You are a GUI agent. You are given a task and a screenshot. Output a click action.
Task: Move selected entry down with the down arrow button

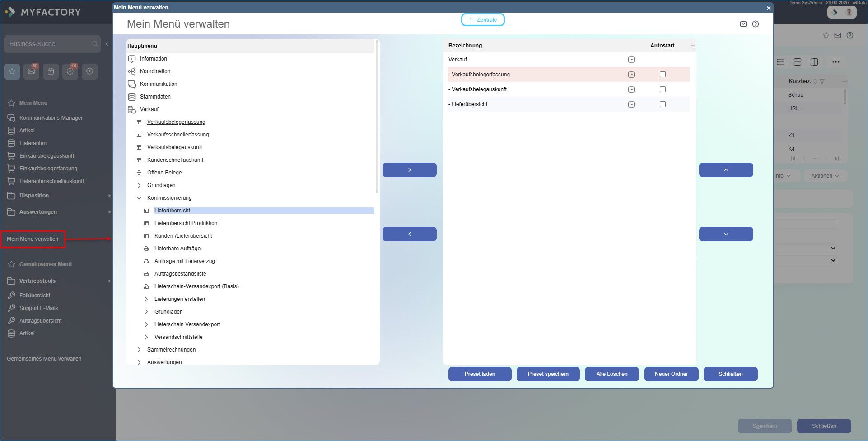coord(726,234)
